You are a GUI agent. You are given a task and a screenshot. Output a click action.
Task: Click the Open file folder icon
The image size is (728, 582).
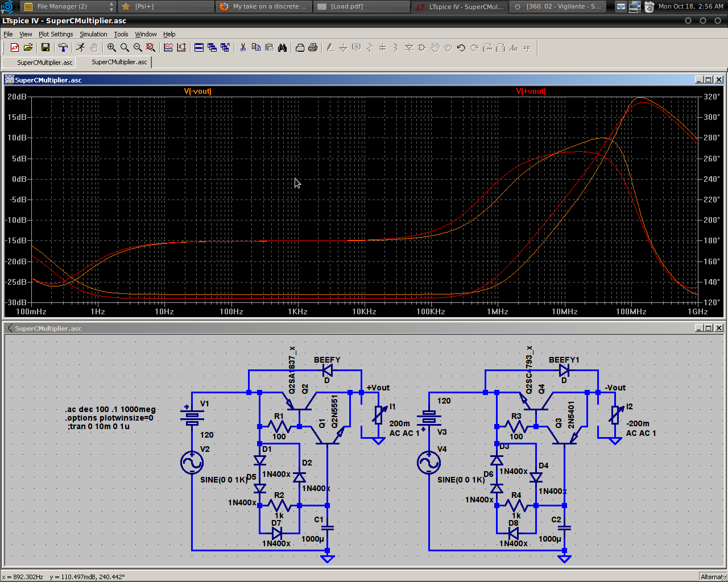click(x=28, y=48)
